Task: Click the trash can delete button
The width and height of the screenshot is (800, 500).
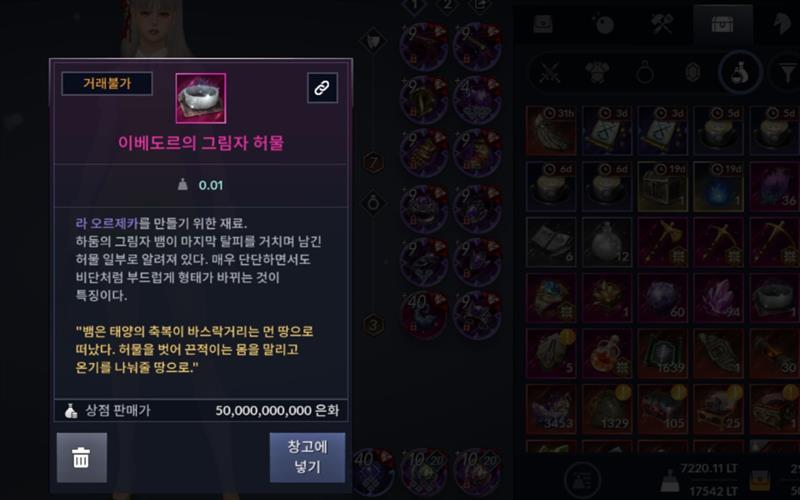Action: pyautogui.click(x=82, y=458)
